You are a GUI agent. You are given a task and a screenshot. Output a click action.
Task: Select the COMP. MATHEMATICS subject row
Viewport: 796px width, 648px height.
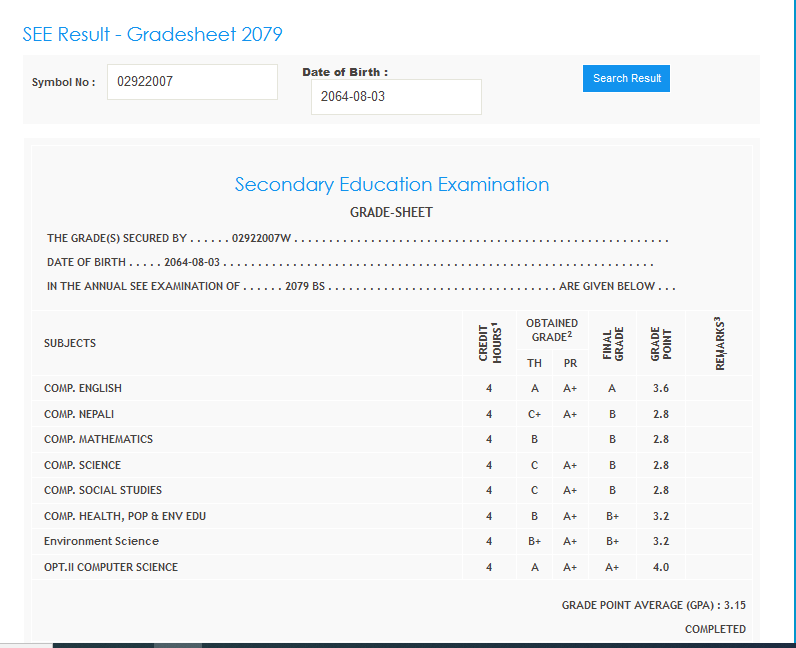click(x=98, y=439)
